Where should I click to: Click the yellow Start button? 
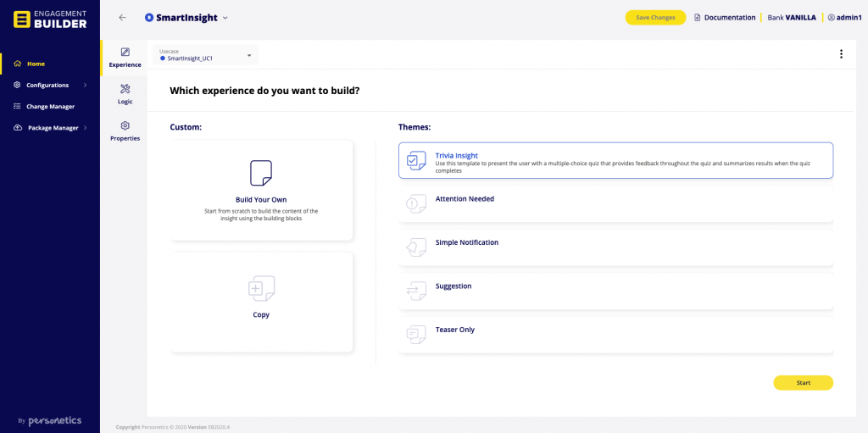(x=803, y=383)
